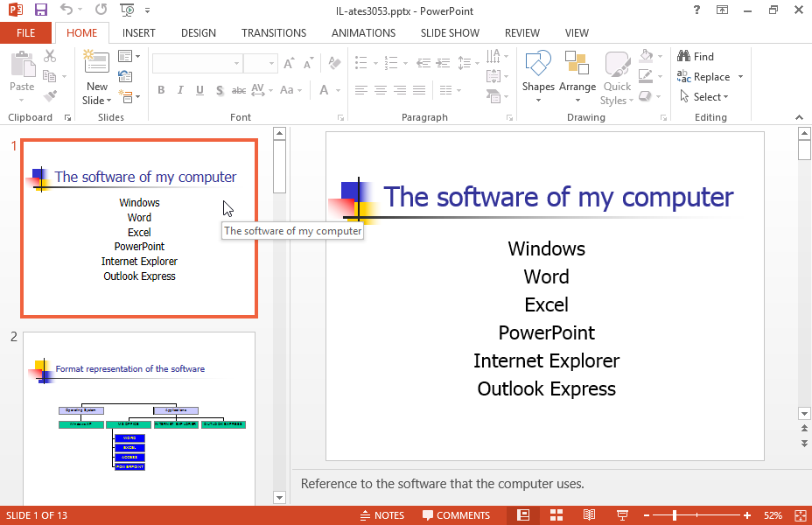The width and height of the screenshot is (812, 525).
Task: Click the Cut scissors icon
Action: (50, 56)
